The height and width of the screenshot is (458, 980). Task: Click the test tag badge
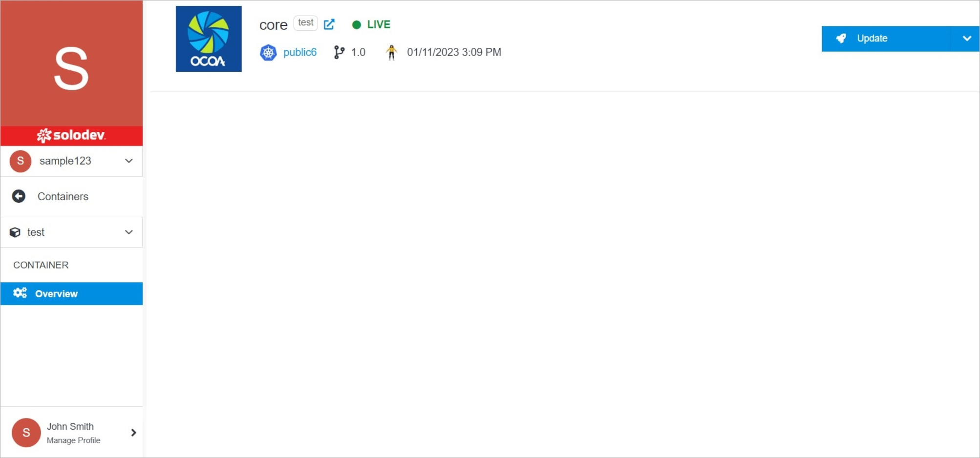306,23
